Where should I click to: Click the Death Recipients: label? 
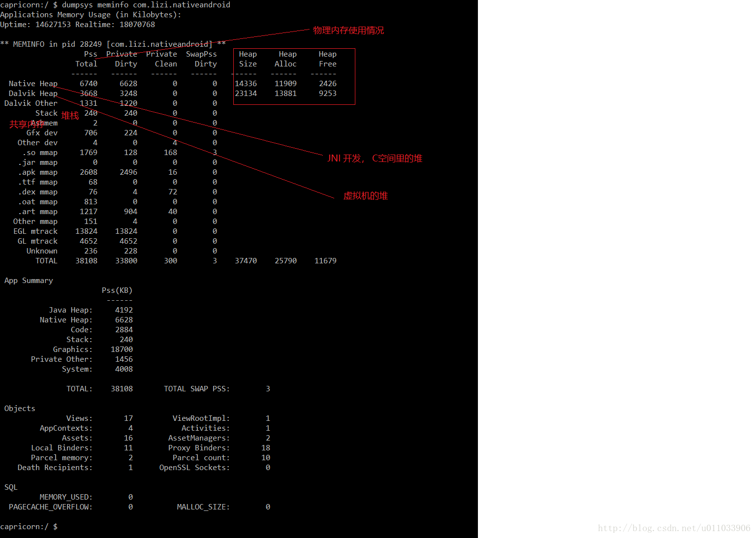coord(55,468)
